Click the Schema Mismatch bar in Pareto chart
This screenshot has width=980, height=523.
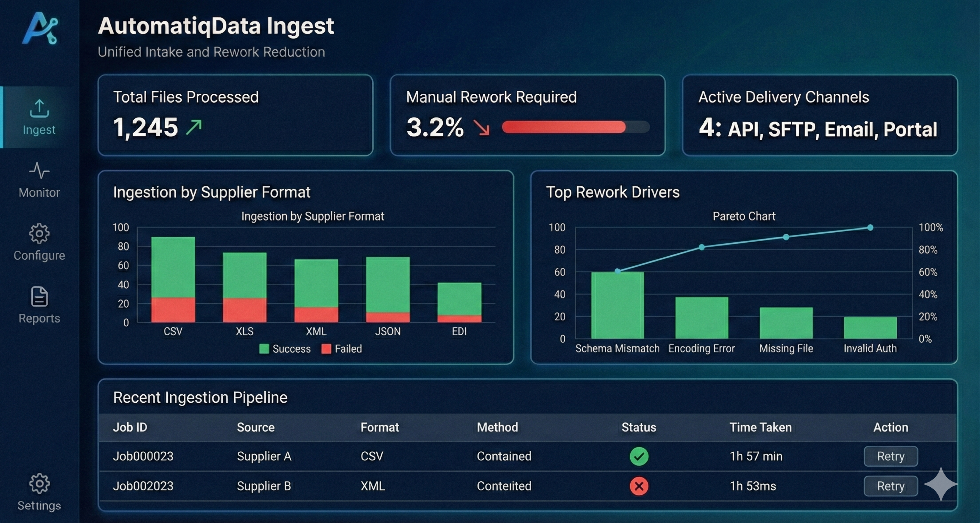(x=617, y=305)
